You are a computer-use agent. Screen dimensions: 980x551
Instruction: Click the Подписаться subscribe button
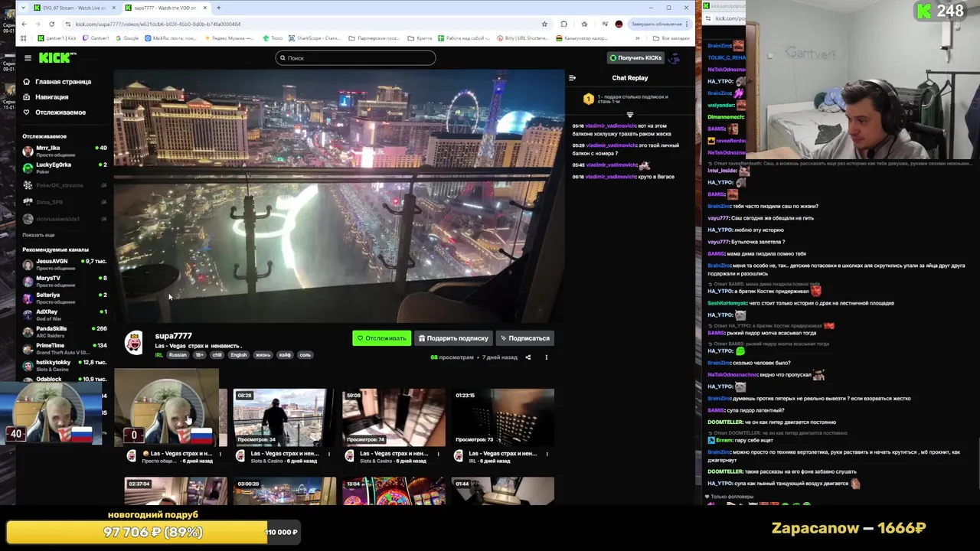click(524, 338)
